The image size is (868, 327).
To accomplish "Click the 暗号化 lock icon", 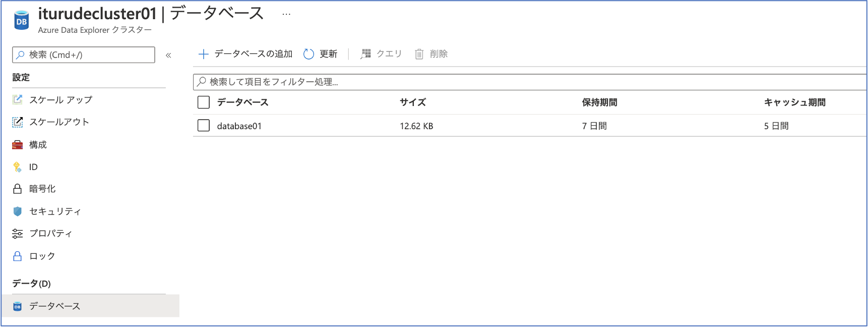I will pyautogui.click(x=18, y=189).
